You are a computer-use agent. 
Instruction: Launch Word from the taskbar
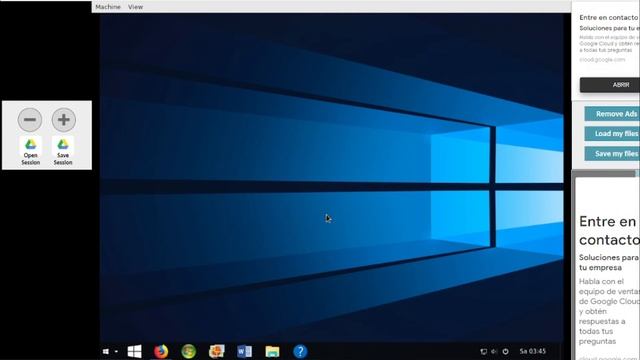click(x=244, y=351)
